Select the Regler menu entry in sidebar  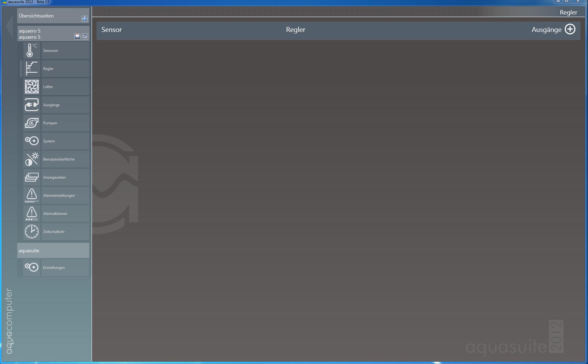[65, 68]
